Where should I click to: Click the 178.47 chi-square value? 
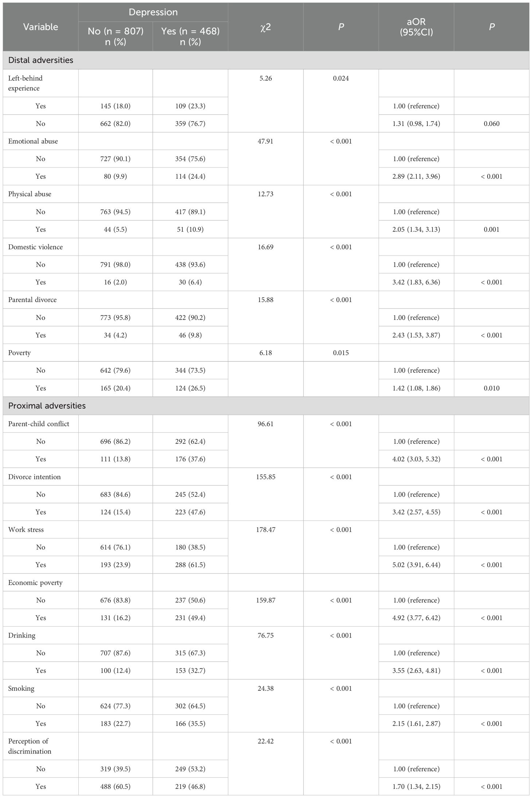(266, 530)
